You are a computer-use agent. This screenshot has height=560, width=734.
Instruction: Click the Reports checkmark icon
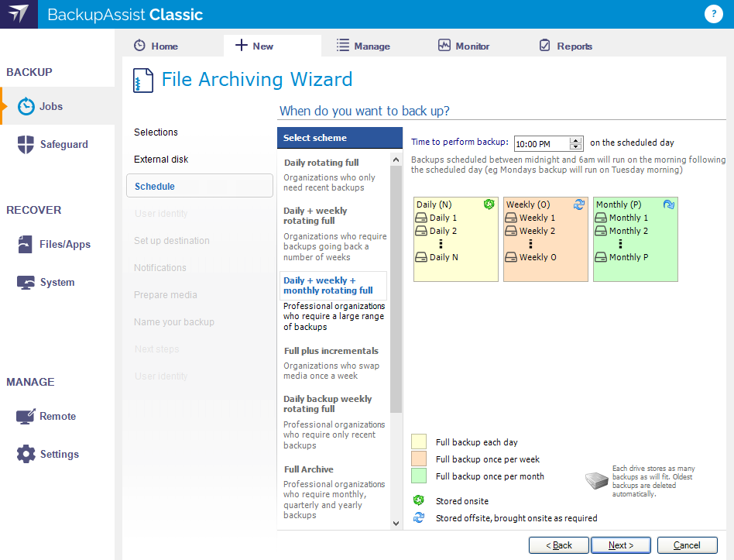[x=545, y=46]
